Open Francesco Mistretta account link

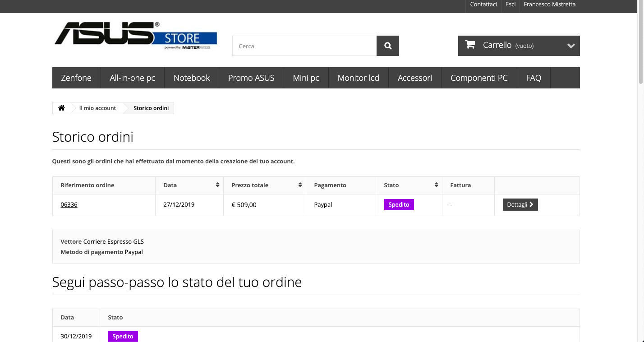point(549,5)
